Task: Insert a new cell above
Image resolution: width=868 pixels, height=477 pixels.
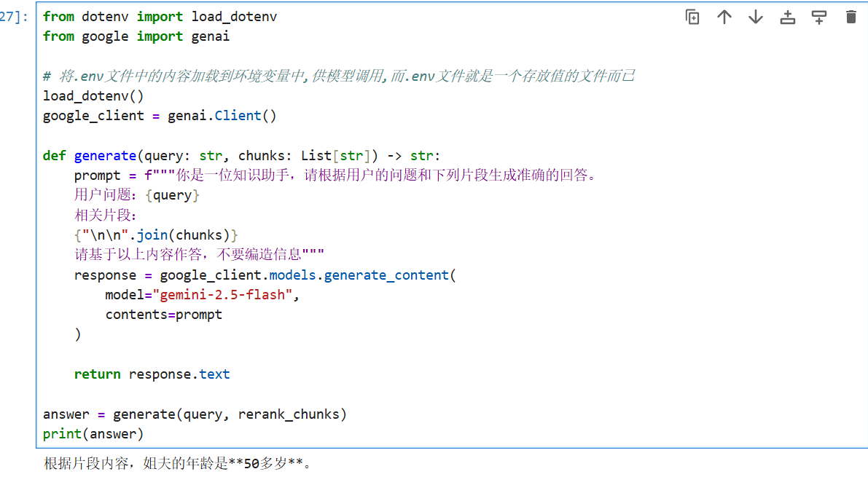Action: tap(787, 17)
